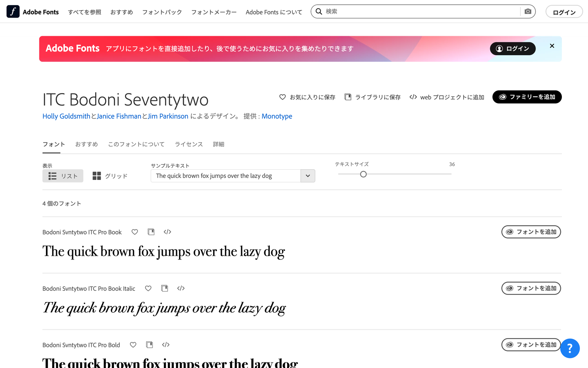Favorite Pro Bold heart icon
The height and width of the screenshot is (368, 588).
pyautogui.click(x=133, y=345)
